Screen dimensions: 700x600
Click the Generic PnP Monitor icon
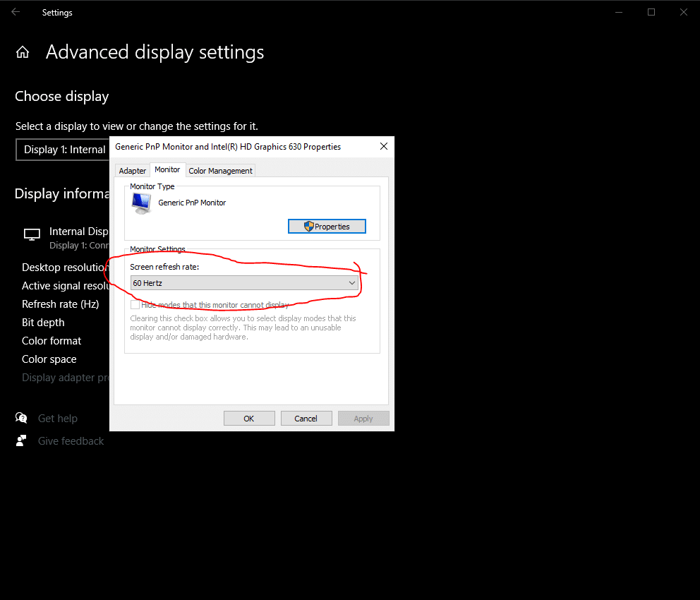click(141, 203)
